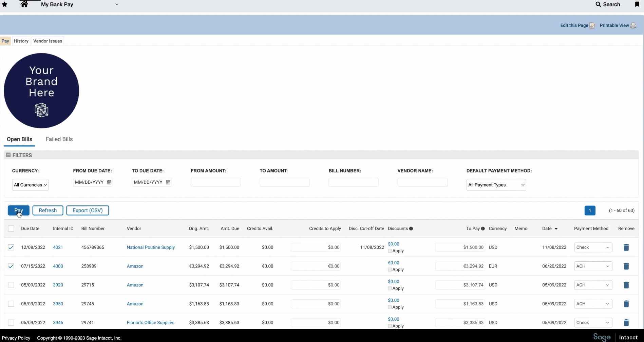
Task: Open the From Due Date calendar picker
Action: click(109, 182)
